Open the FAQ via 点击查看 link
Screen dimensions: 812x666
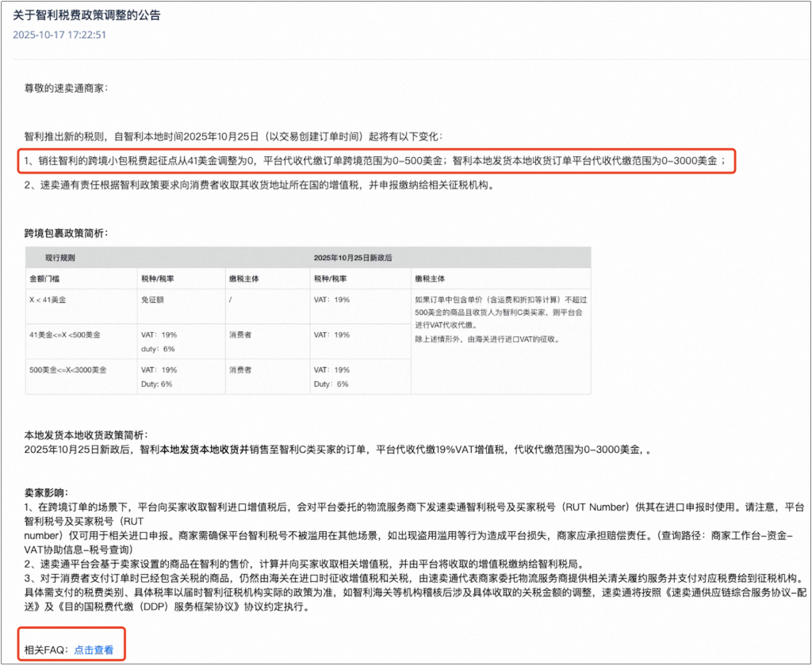pos(94,649)
